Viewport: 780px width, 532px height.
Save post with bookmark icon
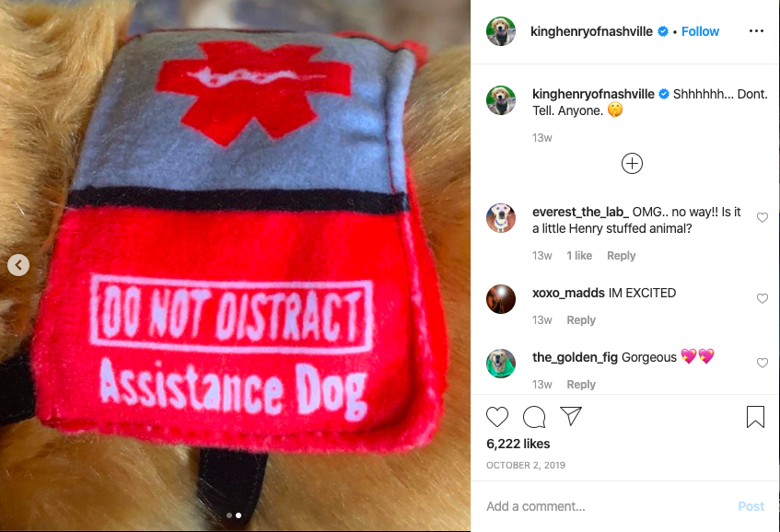point(755,417)
